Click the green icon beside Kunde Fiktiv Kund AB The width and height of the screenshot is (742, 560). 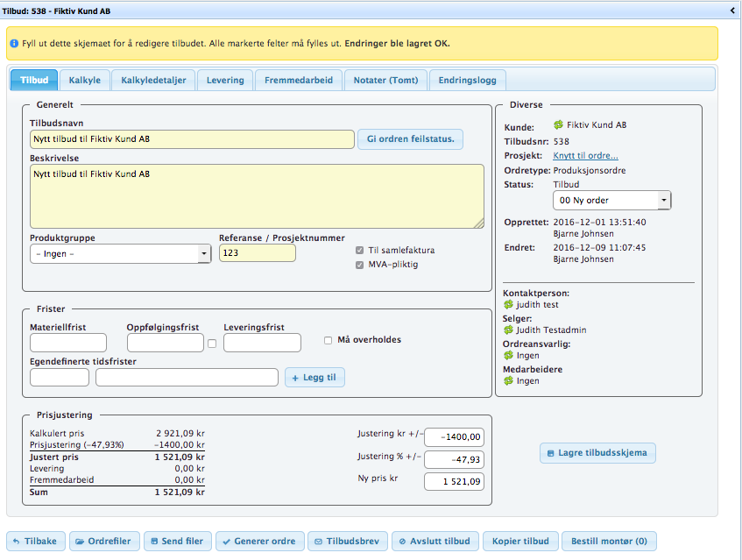pyautogui.click(x=558, y=126)
